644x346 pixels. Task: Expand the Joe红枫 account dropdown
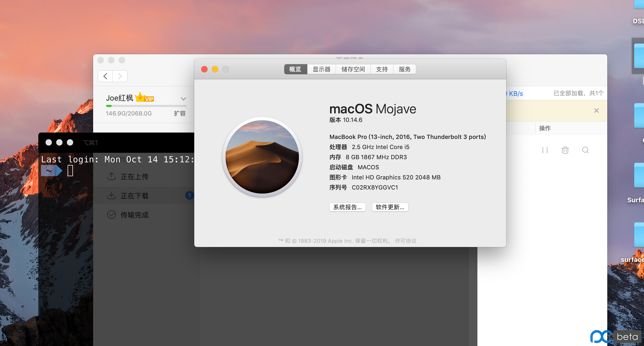[x=183, y=99]
